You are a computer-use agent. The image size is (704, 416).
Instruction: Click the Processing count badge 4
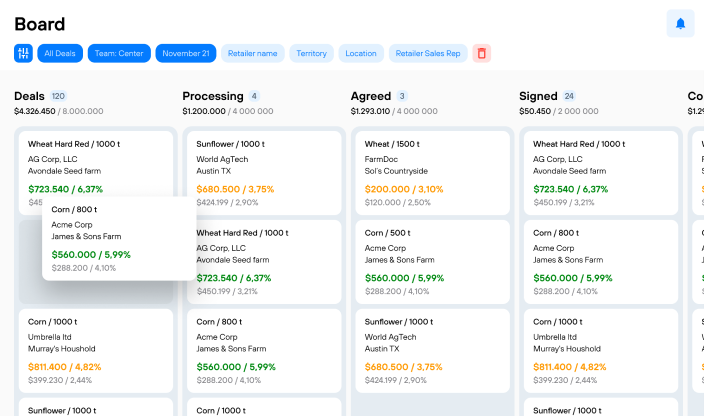click(x=254, y=96)
